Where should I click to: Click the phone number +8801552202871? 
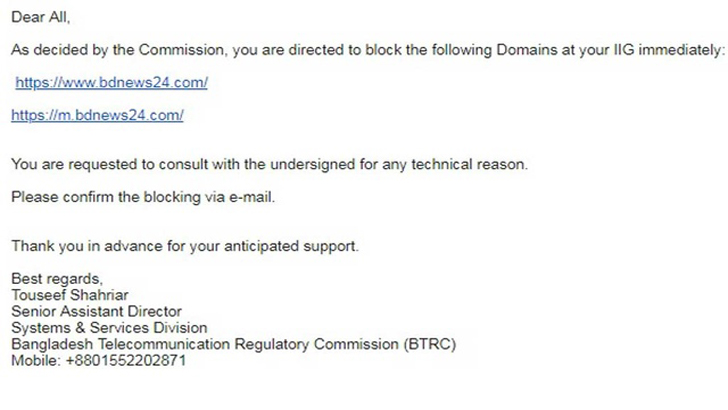click(x=126, y=360)
